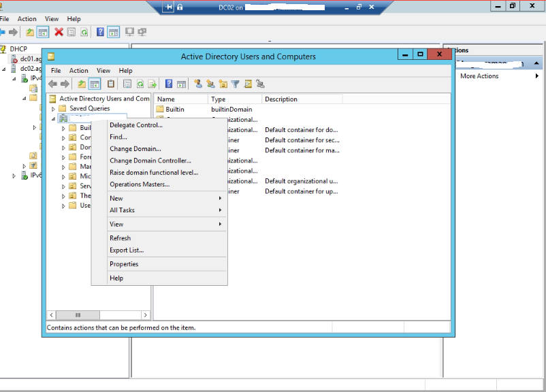Image resolution: width=546 pixels, height=392 pixels.
Task: Expand the Saved Queries tree node
Action: [53, 109]
